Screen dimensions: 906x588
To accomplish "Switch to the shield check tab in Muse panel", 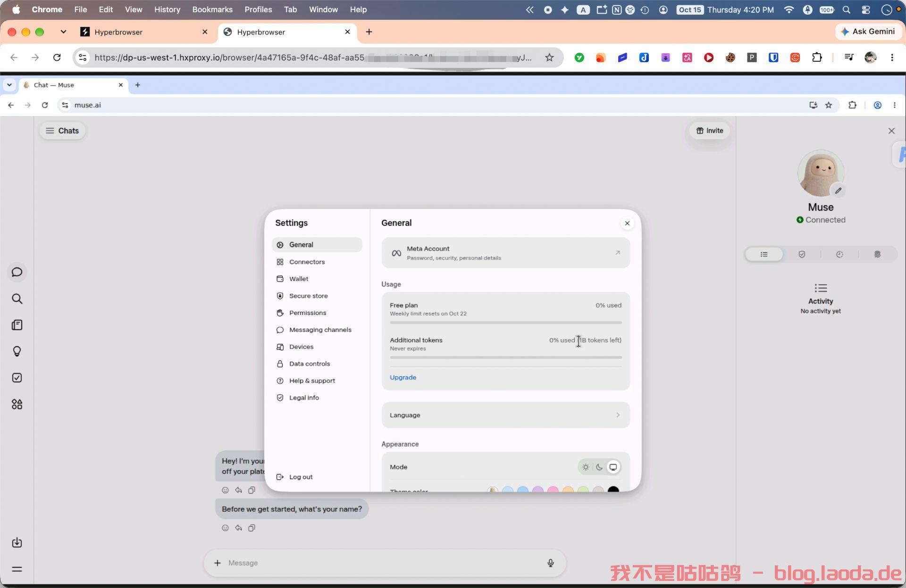I will pos(802,254).
